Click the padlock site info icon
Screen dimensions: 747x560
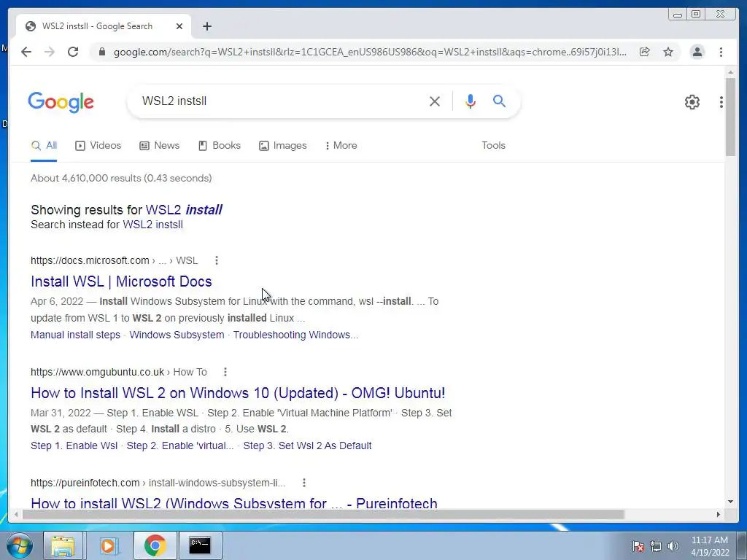pos(101,52)
